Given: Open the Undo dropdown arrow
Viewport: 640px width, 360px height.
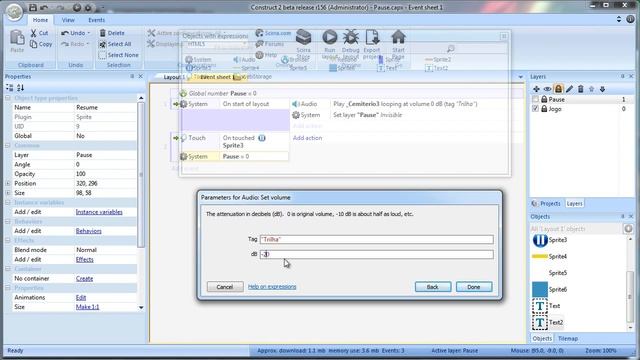Looking at the screenshot, I should 89,33.
